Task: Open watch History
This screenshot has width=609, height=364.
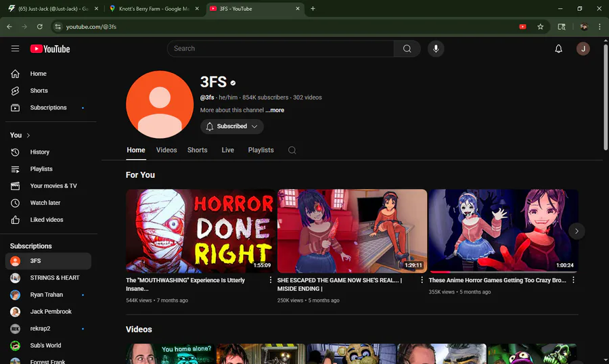Action: click(x=49, y=152)
